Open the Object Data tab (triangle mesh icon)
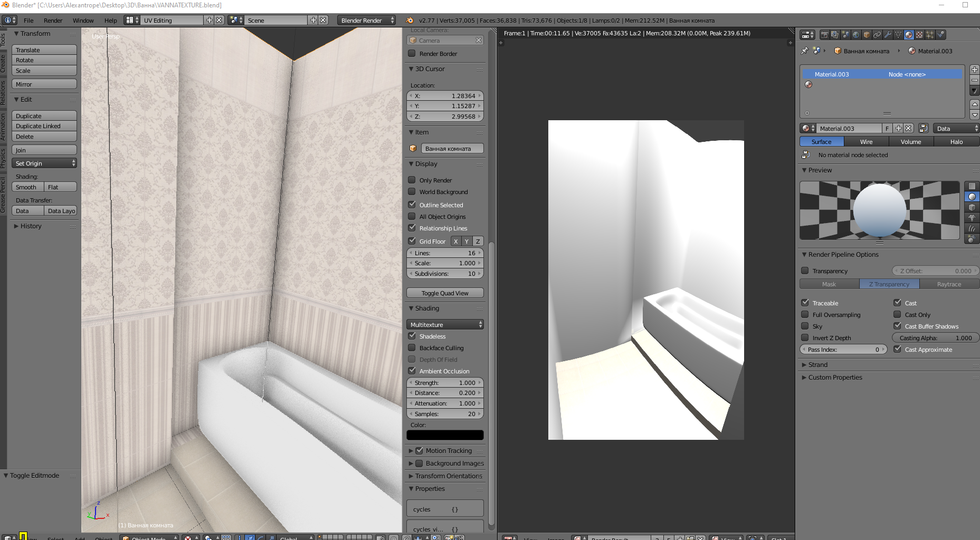 point(898,35)
